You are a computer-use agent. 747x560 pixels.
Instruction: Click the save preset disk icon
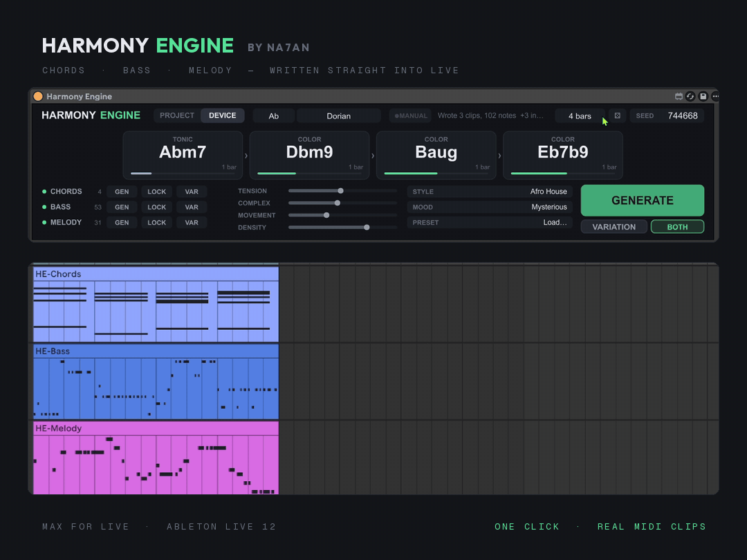703,96
